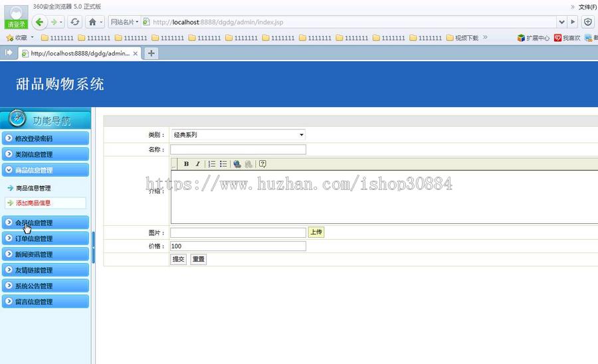This screenshot has width=598, height=364.
Task: Click the sidebar collapse handle
Action: point(93,247)
